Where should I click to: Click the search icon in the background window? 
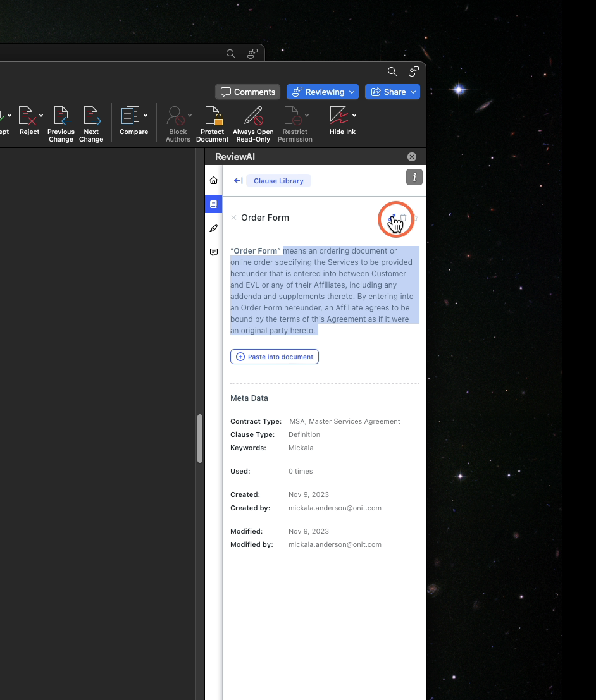[x=230, y=54]
